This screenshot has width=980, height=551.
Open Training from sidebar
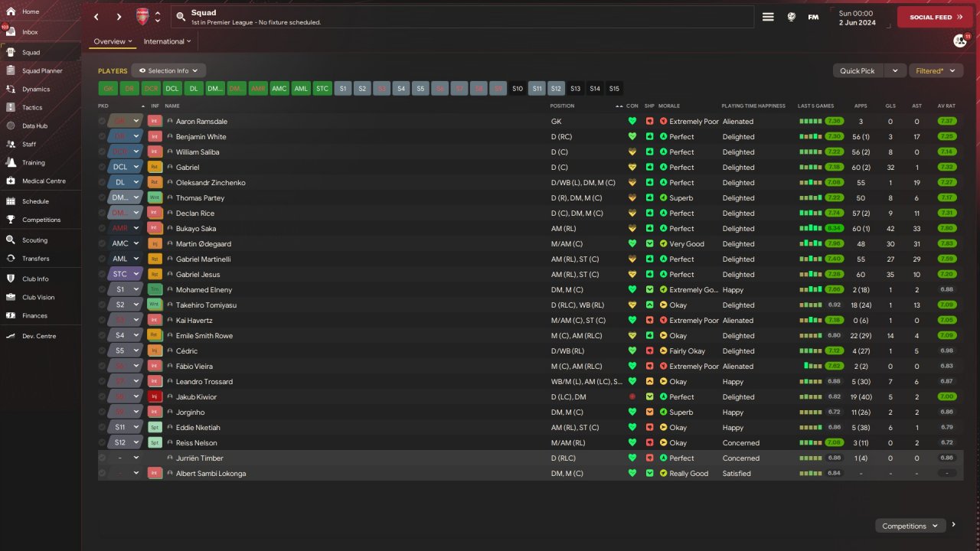33,162
